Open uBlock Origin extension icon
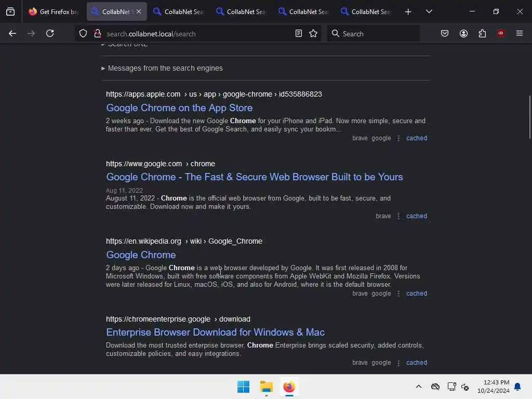The width and height of the screenshot is (532, 399). click(501, 33)
